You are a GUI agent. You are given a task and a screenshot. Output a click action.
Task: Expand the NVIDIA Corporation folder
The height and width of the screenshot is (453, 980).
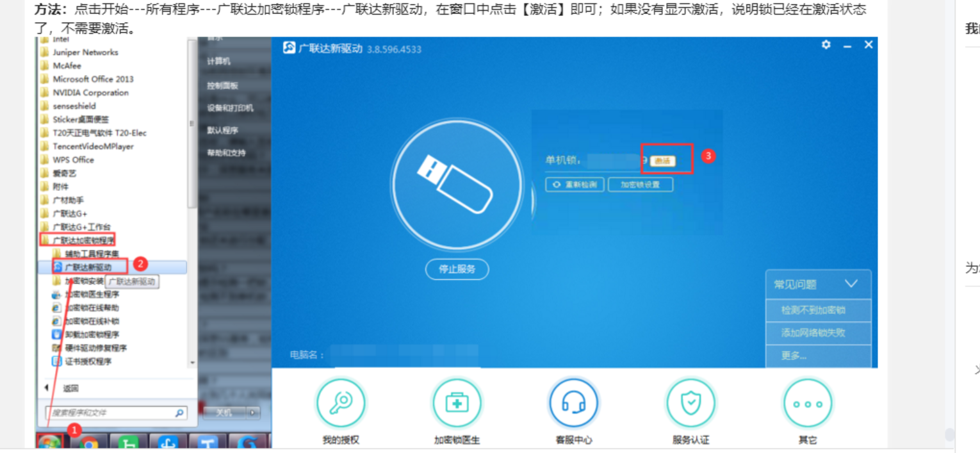click(x=84, y=92)
